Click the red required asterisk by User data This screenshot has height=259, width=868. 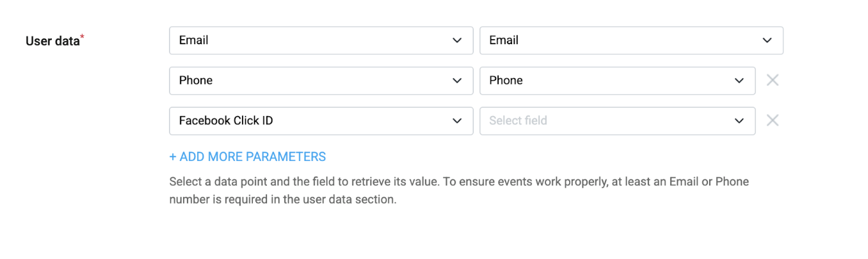tap(83, 38)
